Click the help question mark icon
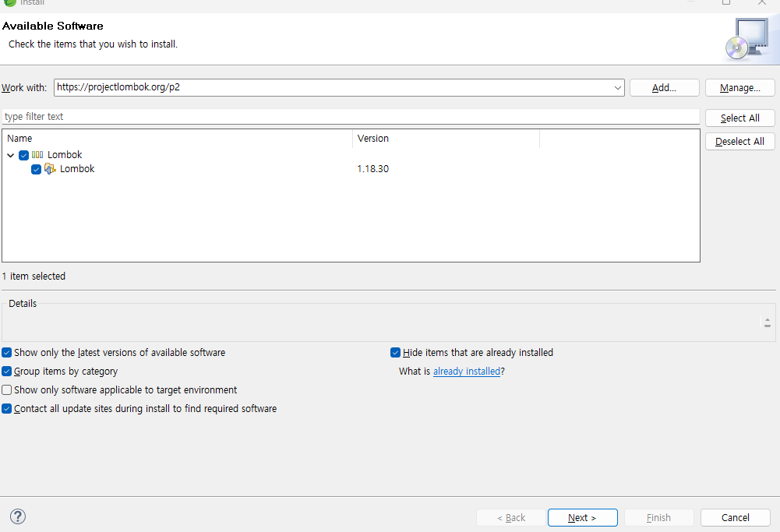 click(x=18, y=516)
